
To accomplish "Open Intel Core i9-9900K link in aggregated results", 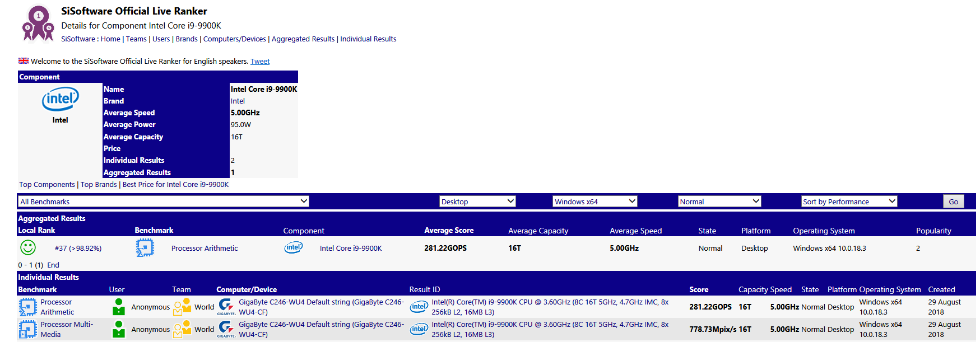I will pyautogui.click(x=351, y=249).
